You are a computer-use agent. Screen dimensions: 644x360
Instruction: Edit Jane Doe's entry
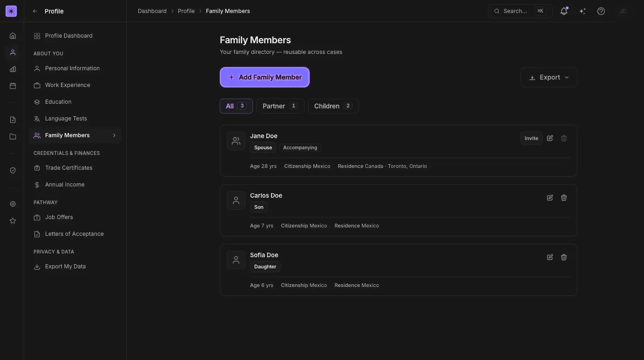[x=550, y=138]
